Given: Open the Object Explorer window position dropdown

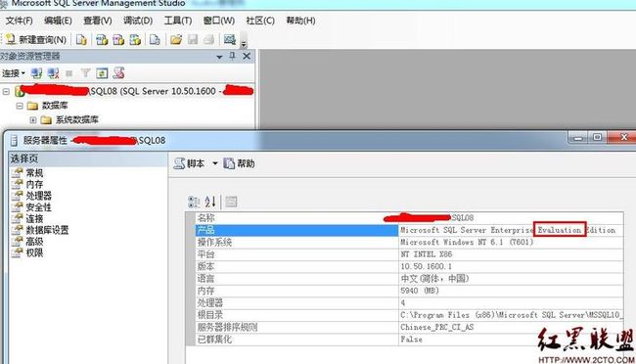Looking at the screenshot, I should click(219, 57).
